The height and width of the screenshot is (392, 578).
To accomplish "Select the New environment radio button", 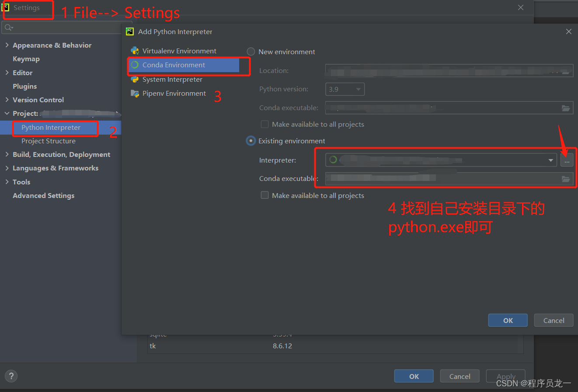I will 251,52.
